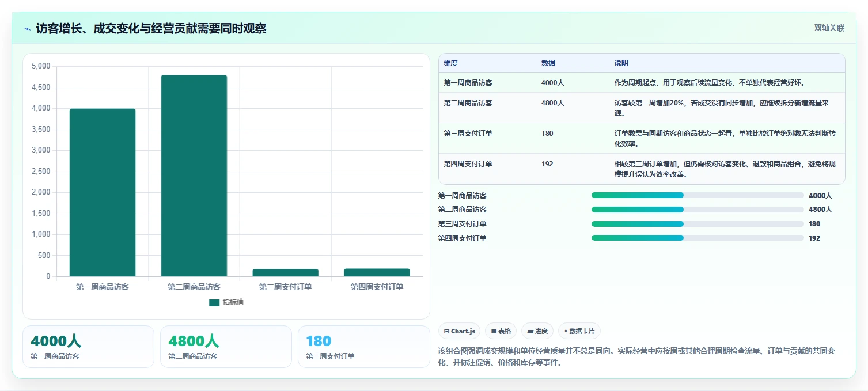Screen dimensions: 868x391
Task: Click progress label 第三周支付订单
Action: (462, 224)
